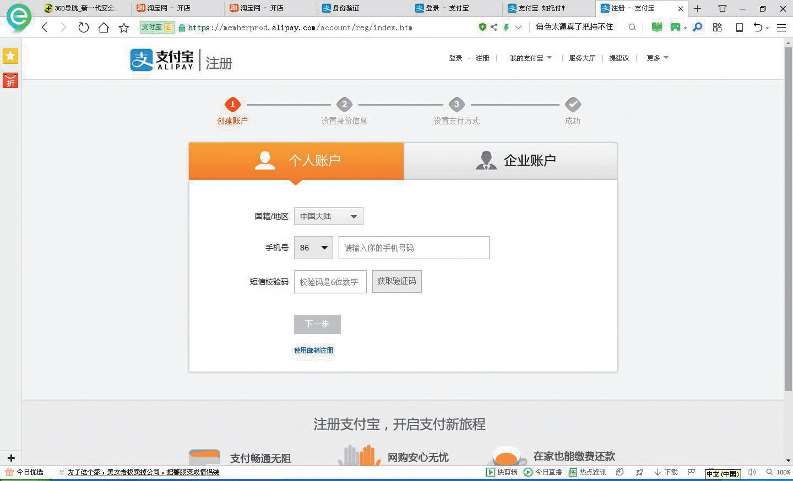The image size is (793, 481).
Task: Open the browser hamburger menu
Action: point(781,28)
